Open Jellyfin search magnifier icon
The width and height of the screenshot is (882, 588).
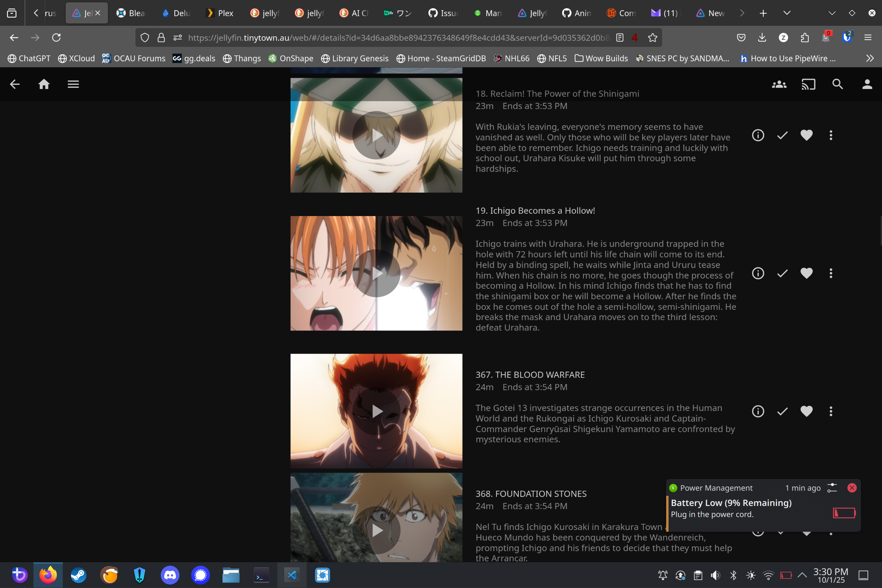point(837,84)
